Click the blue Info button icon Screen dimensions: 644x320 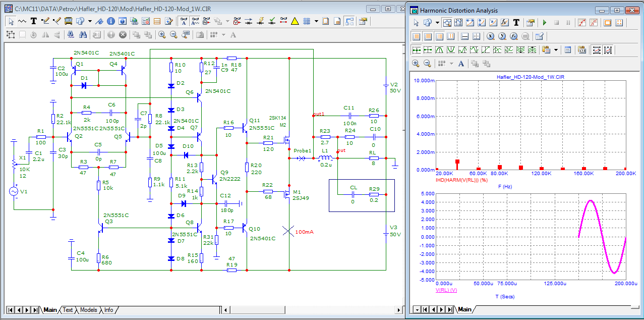[x=111, y=21]
